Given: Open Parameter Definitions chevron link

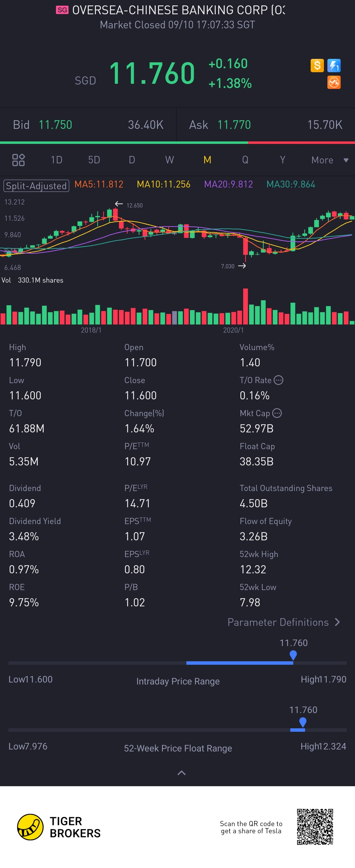Looking at the screenshot, I should pyautogui.click(x=284, y=622).
